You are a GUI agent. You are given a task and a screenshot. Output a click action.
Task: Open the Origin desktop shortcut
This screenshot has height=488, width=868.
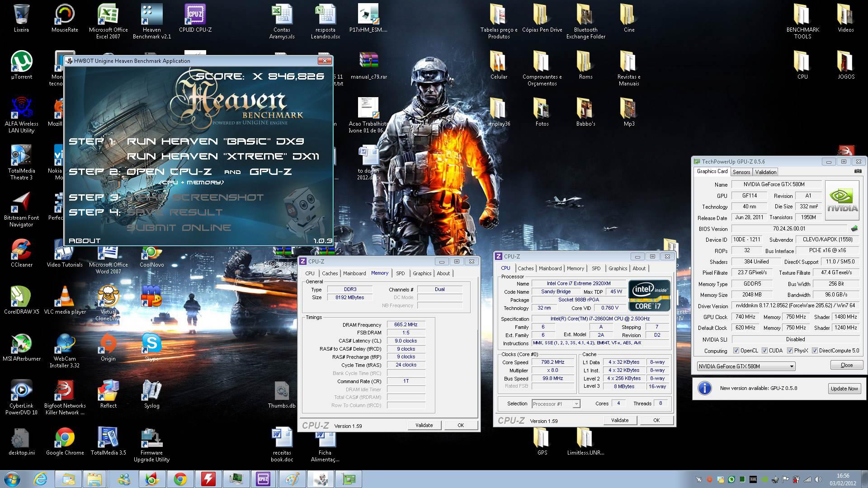(108, 347)
